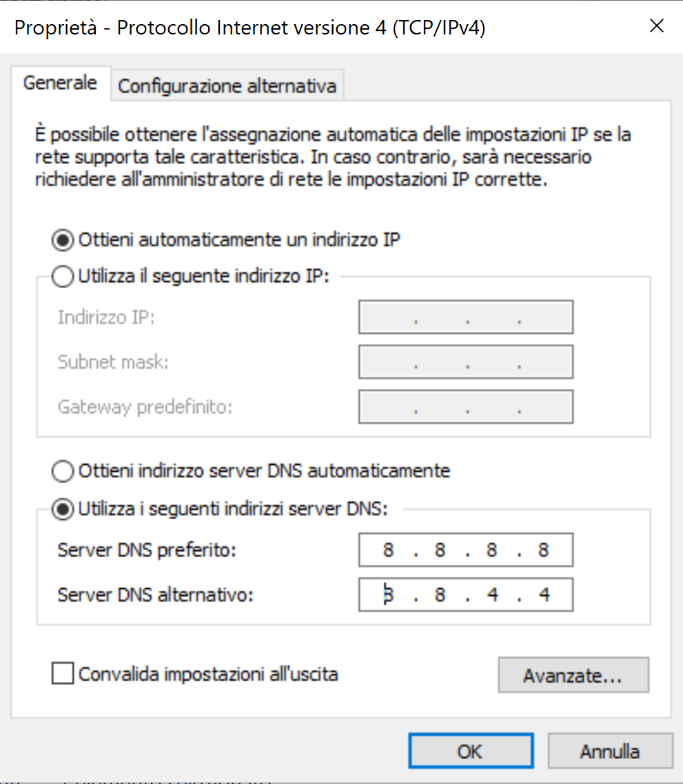Choose Utilizza il seguente indirizzo IP option
The height and width of the screenshot is (784, 683).
[63, 276]
